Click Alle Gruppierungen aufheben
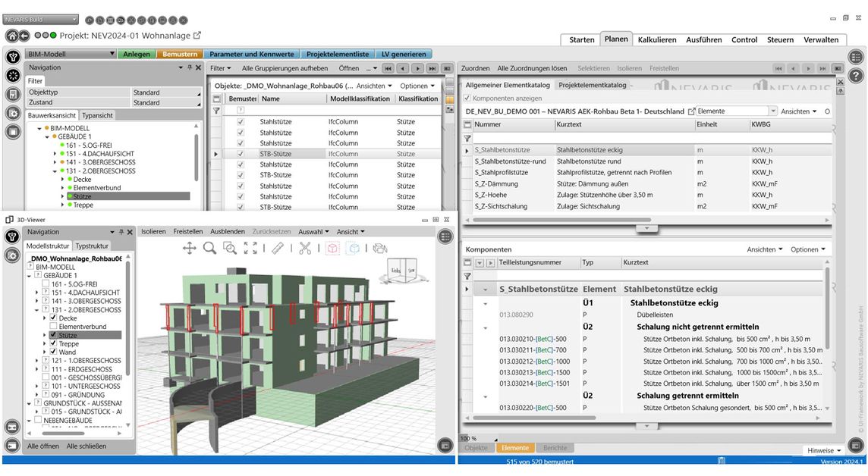The height and width of the screenshot is (476, 868). pyautogui.click(x=285, y=68)
